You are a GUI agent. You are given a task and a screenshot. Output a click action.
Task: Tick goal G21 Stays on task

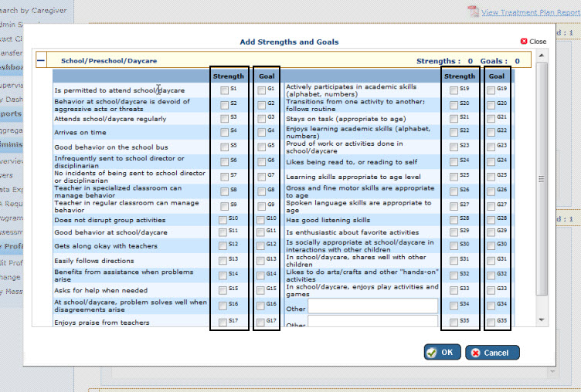[x=491, y=119]
